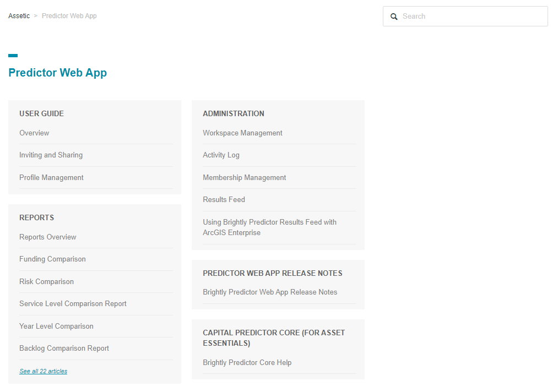The width and height of the screenshot is (558, 392).
Task: Click the search magnifier icon
Action: (x=394, y=17)
